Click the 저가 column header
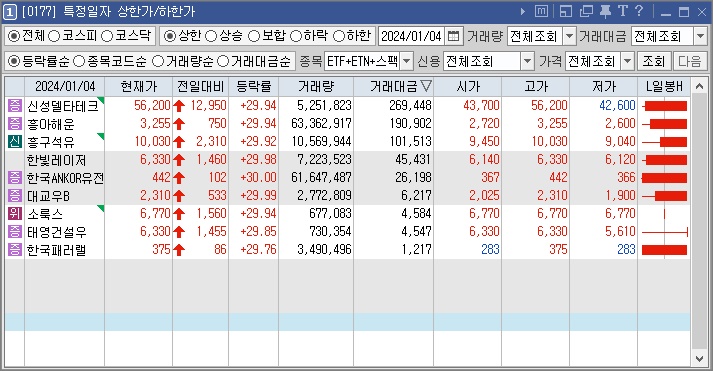This screenshot has width=713, height=371. click(x=603, y=86)
